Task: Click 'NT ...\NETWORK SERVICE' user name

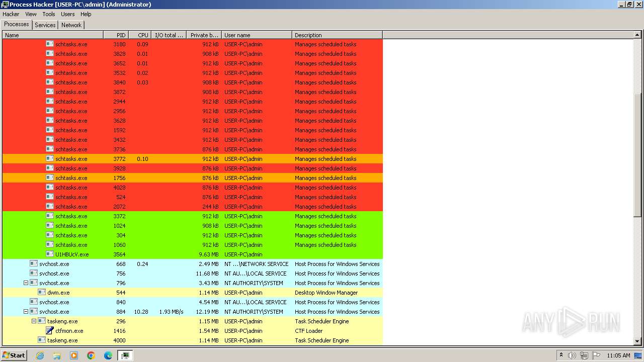Action: point(257,264)
